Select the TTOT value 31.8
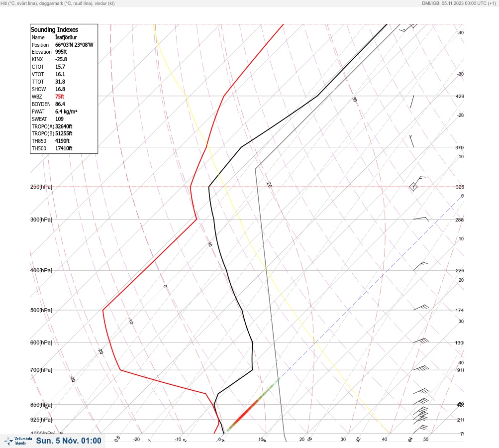The height and width of the screenshot is (448, 499). point(60,82)
